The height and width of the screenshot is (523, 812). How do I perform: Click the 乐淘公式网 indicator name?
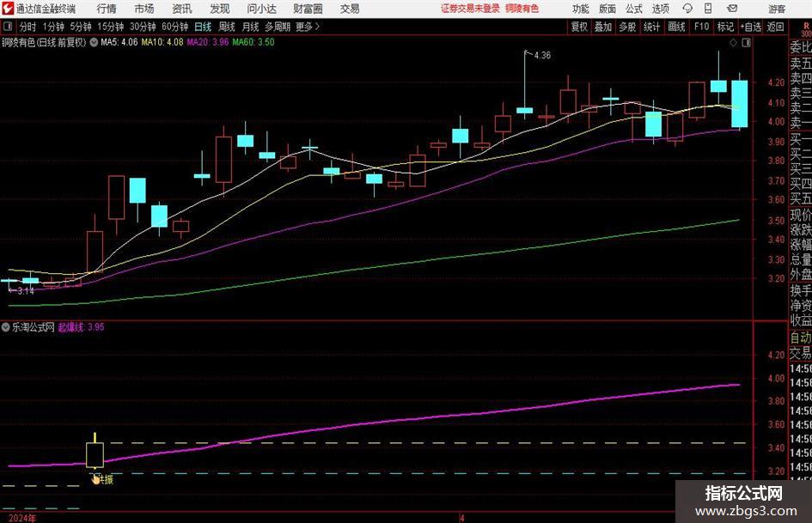34,327
